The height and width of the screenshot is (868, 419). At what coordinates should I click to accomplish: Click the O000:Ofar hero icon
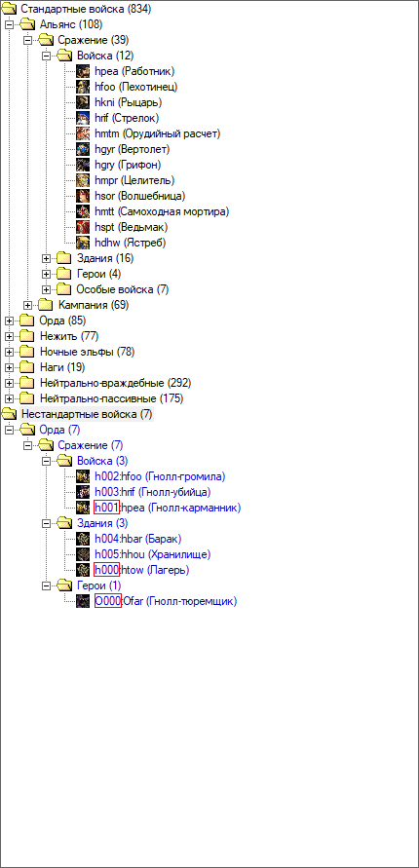[x=83, y=601]
